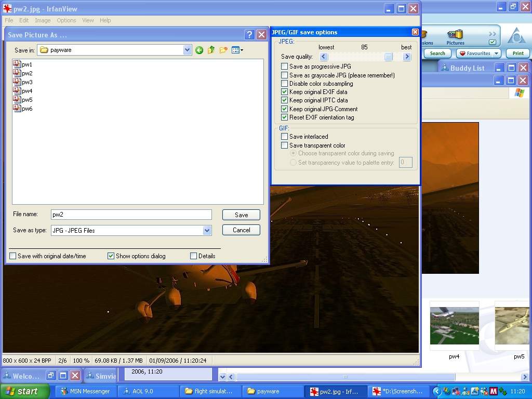This screenshot has height=399, width=532.
Task: Select the pw4 file in list
Action: 27,91
